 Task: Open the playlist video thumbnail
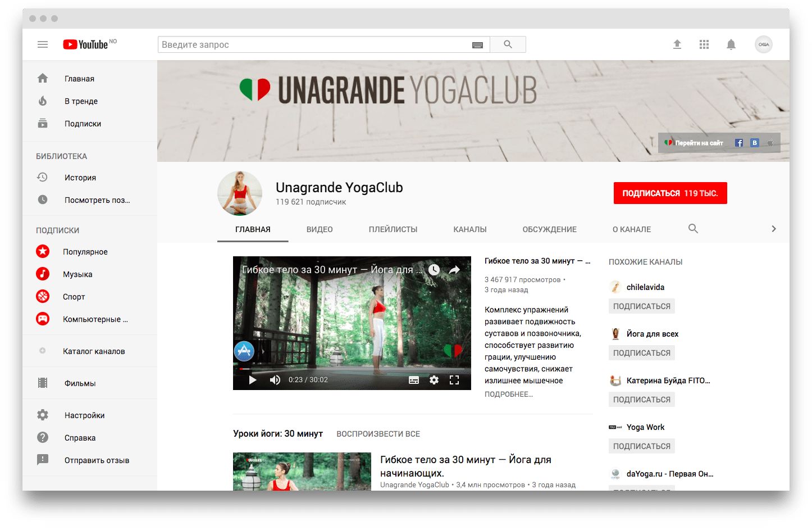[302, 472]
